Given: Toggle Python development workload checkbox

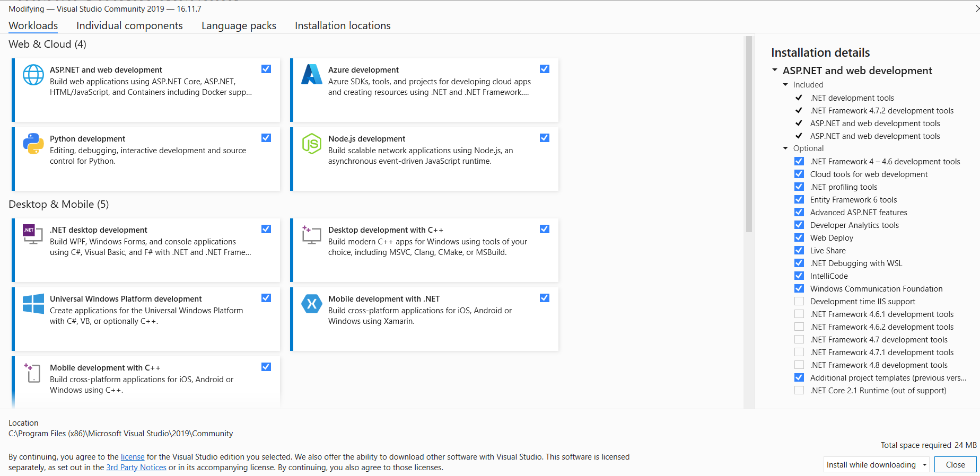Looking at the screenshot, I should pyautogui.click(x=266, y=138).
